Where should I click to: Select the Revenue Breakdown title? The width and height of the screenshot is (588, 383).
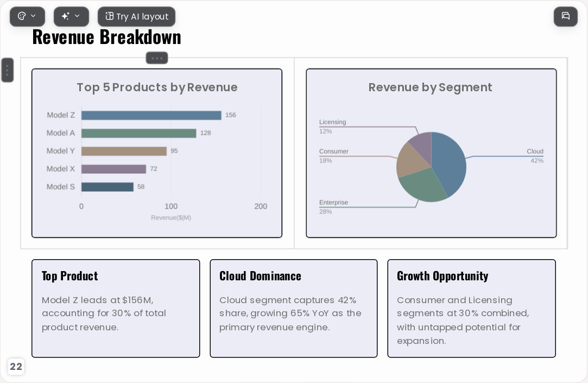(x=106, y=37)
